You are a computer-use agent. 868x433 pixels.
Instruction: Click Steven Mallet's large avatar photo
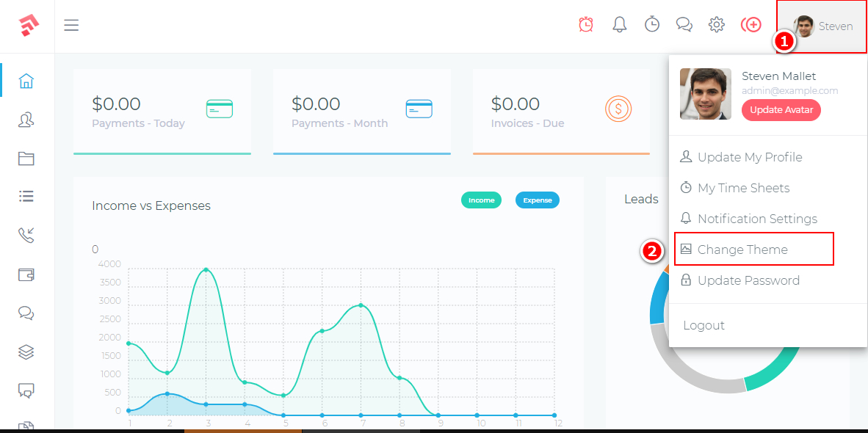point(706,94)
